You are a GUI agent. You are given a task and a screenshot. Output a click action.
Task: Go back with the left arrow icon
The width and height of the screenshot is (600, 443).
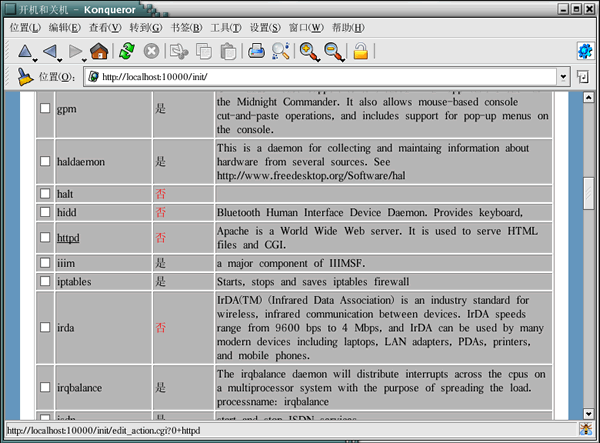[50, 51]
